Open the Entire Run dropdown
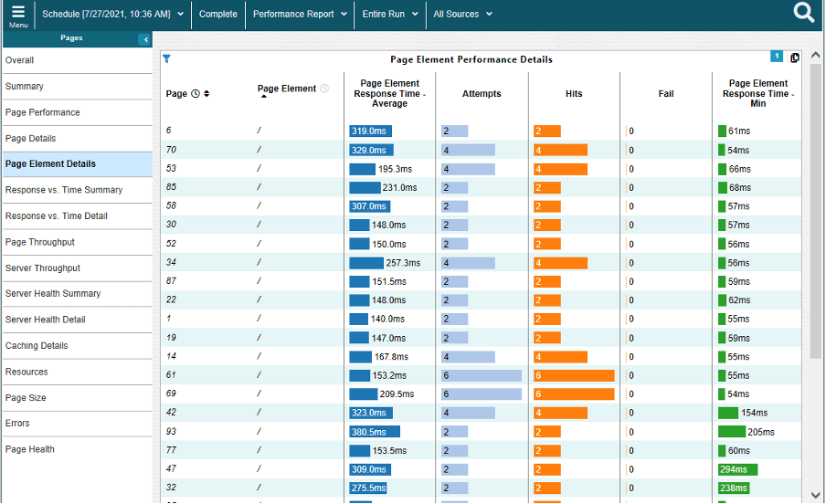826x504 pixels. point(390,15)
